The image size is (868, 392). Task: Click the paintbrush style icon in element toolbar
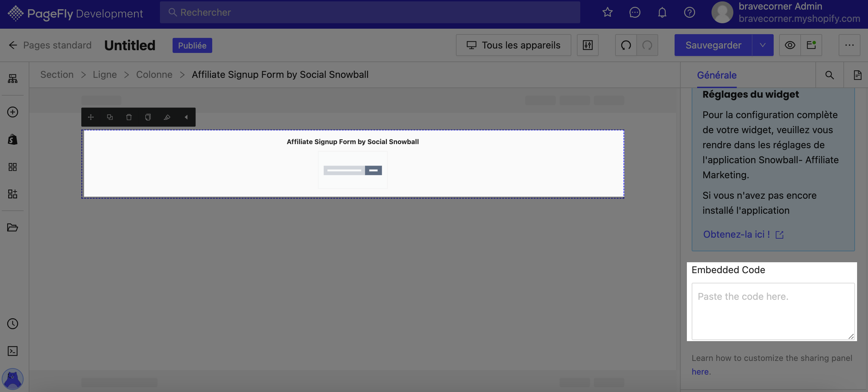[x=167, y=117]
